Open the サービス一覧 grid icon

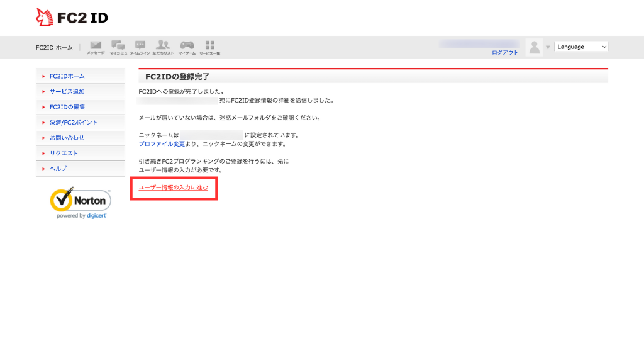(x=209, y=47)
